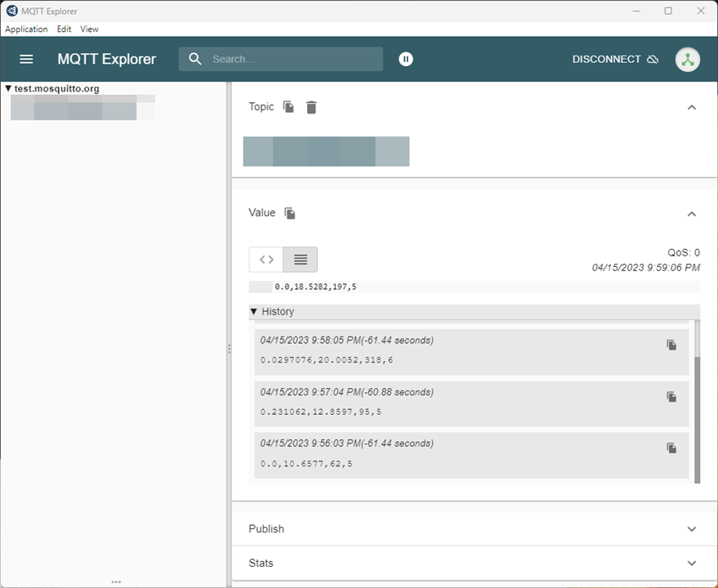Switch value view to raw text mode

pos(301,260)
